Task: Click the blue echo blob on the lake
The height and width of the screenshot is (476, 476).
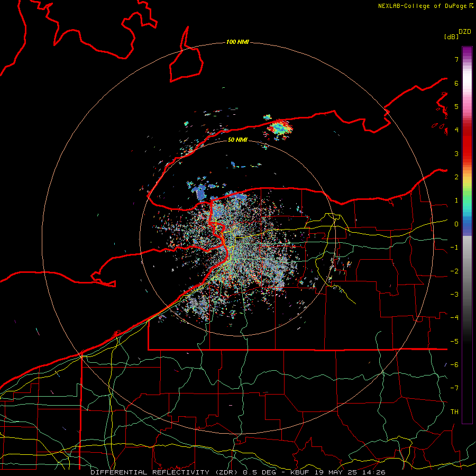Action: (x=199, y=192)
